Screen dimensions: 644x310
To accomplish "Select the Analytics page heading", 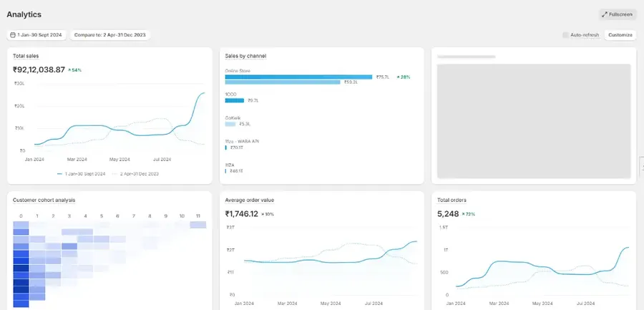I will coord(24,14).
